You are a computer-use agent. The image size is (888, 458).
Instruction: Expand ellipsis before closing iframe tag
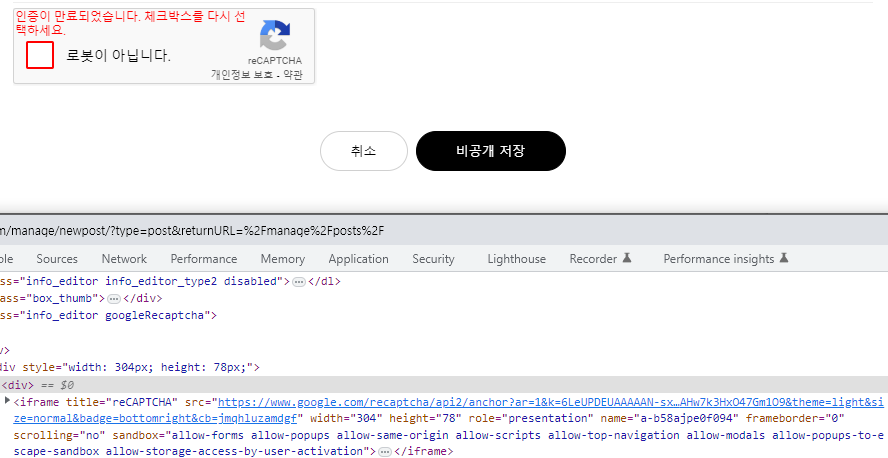(385, 452)
